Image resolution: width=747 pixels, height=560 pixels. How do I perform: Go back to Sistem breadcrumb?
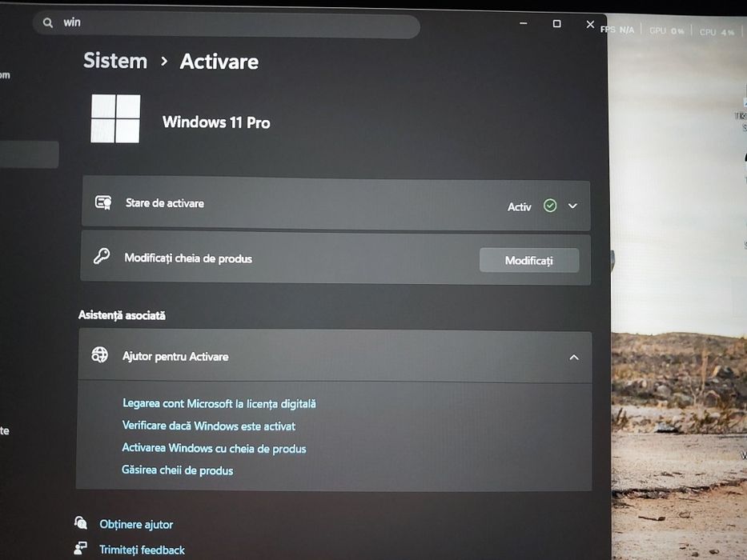tap(115, 61)
